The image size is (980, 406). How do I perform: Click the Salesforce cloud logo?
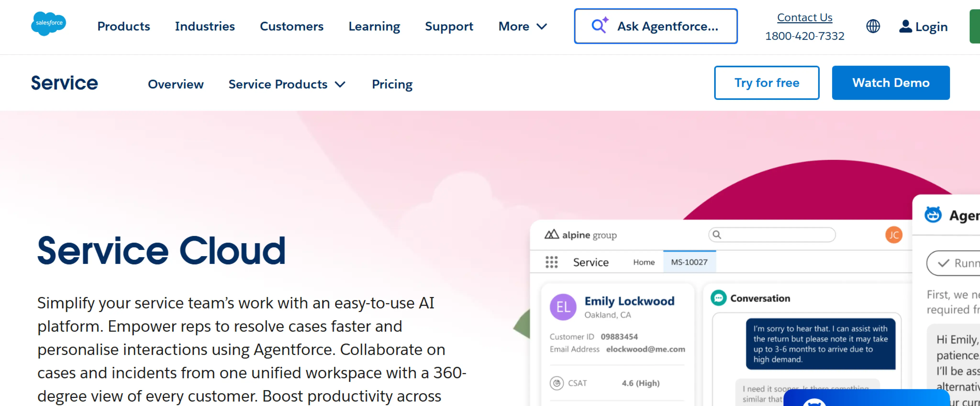click(x=48, y=24)
